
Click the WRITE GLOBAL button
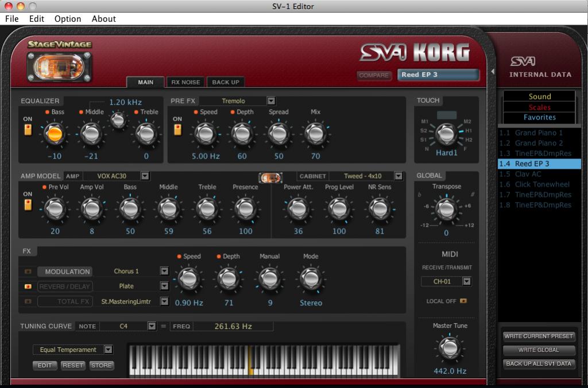(x=539, y=350)
